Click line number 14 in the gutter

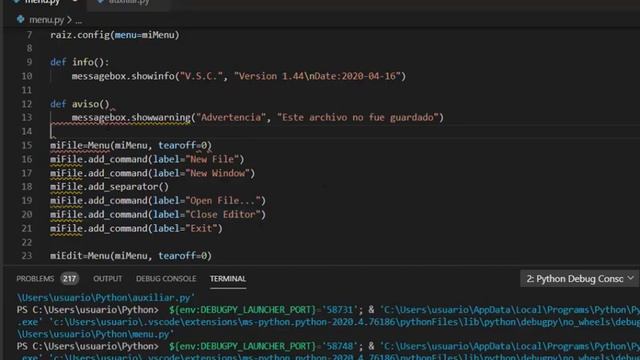(27, 131)
